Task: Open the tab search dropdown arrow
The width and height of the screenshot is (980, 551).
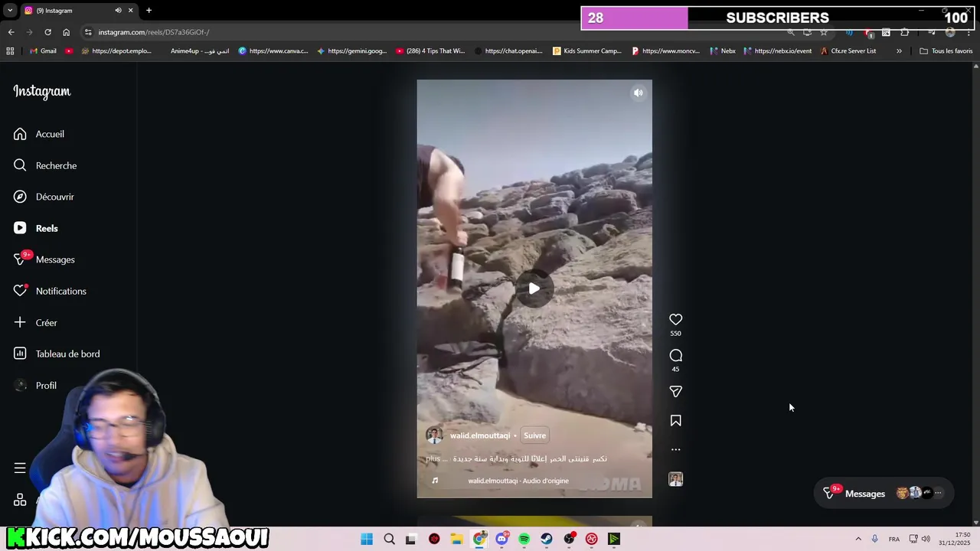Action: (x=10, y=10)
